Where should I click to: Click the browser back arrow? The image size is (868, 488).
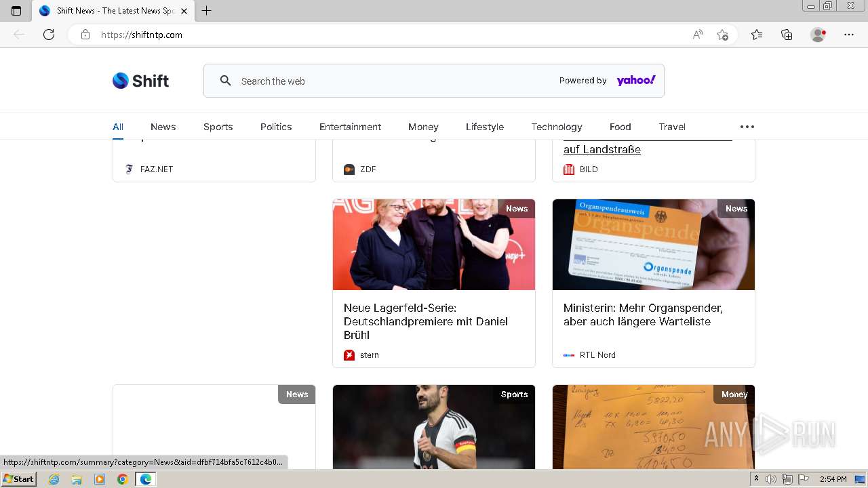tap(19, 35)
